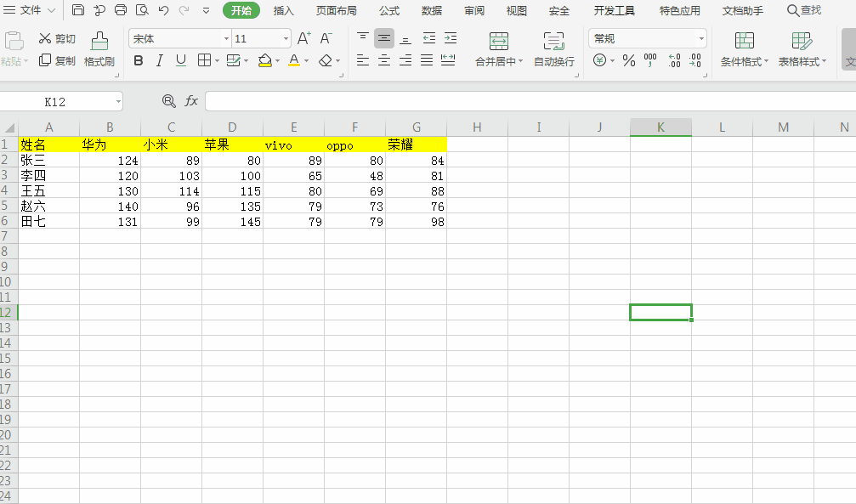This screenshot has width=856, height=504.
Task: Click the Find (查找) search button
Action: click(x=803, y=10)
